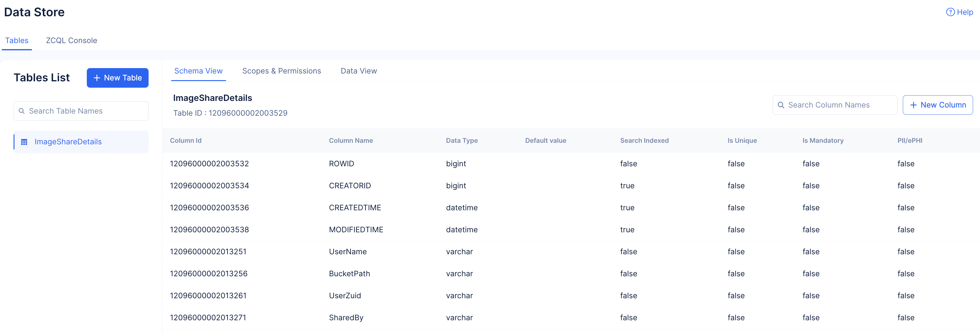Click the plus icon on New Table
This screenshot has width=980, height=335.
(x=97, y=78)
